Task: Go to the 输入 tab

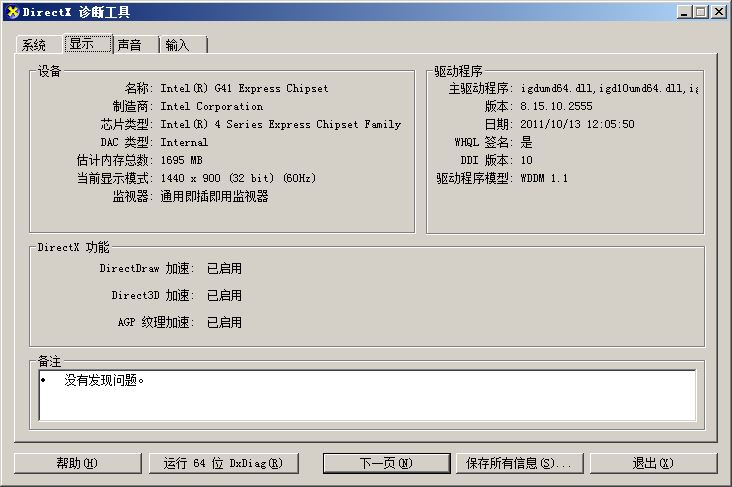Action: pyautogui.click(x=178, y=46)
